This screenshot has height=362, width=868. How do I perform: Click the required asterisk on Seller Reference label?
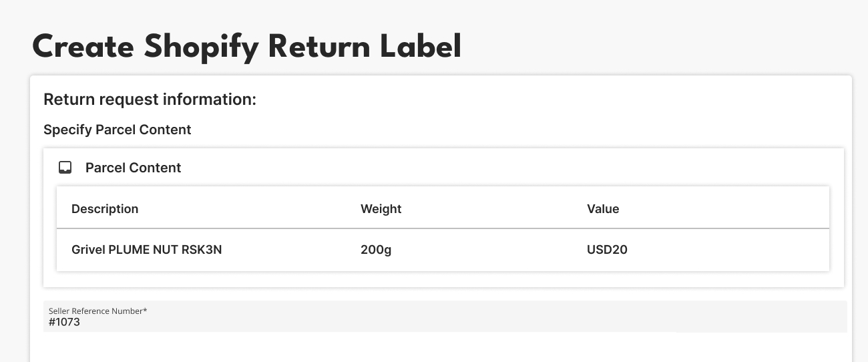145,310
